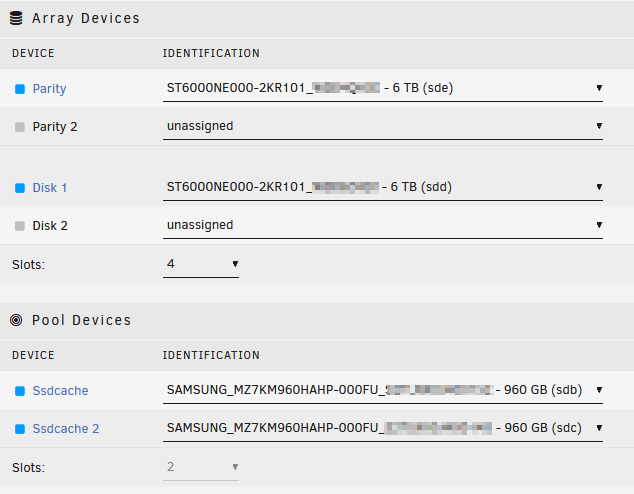Click the grey status square beside Disk 2
Image resolution: width=634 pixels, height=494 pixels.
pos(20,226)
